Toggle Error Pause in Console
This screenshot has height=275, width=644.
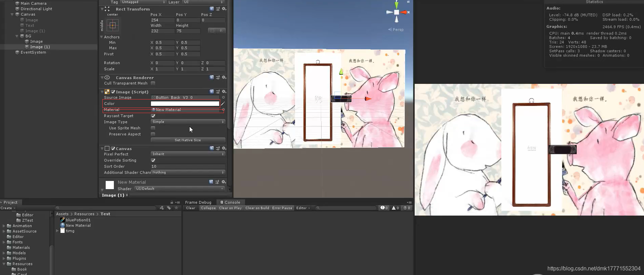pos(282,208)
